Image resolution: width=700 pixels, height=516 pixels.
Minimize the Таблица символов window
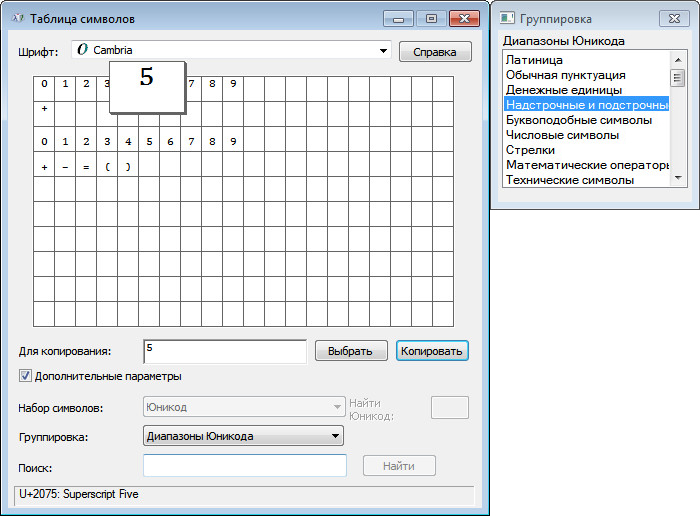pyautogui.click(x=398, y=19)
